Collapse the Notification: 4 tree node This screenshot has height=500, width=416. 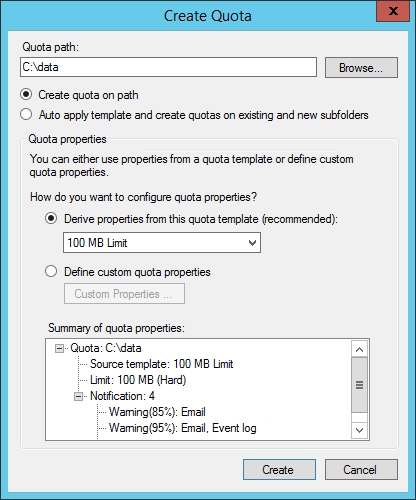pos(78,396)
